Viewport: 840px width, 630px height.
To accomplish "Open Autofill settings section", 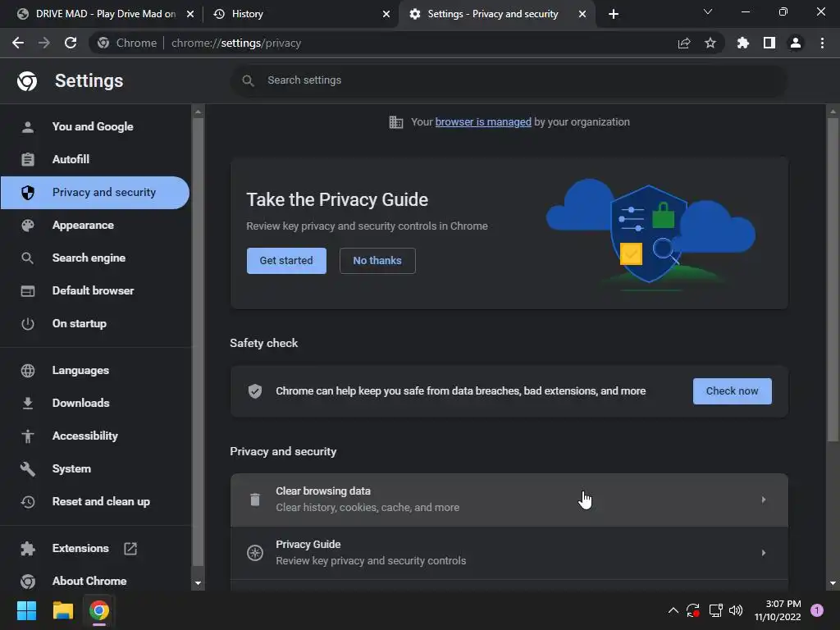I will (x=95, y=159).
